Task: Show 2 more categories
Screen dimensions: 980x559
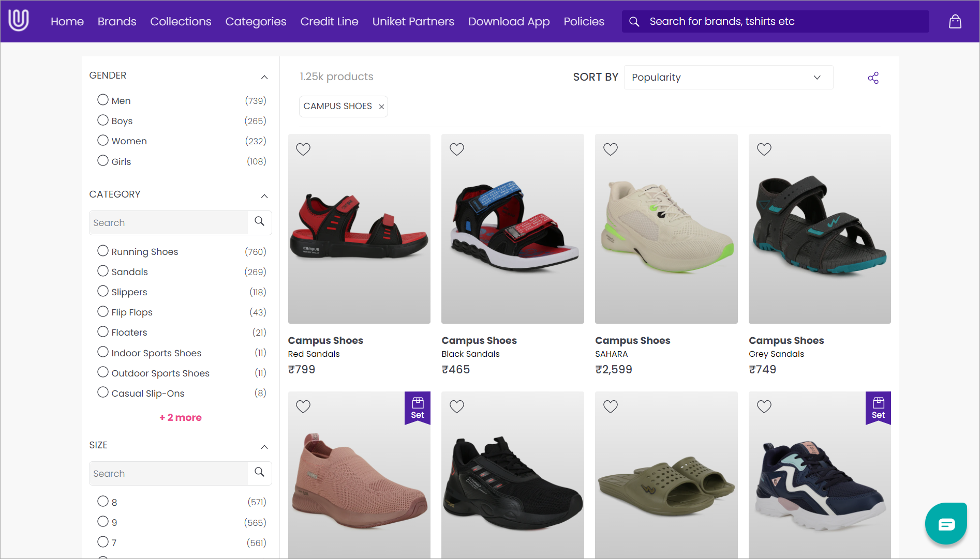Action: tap(181, 417)
